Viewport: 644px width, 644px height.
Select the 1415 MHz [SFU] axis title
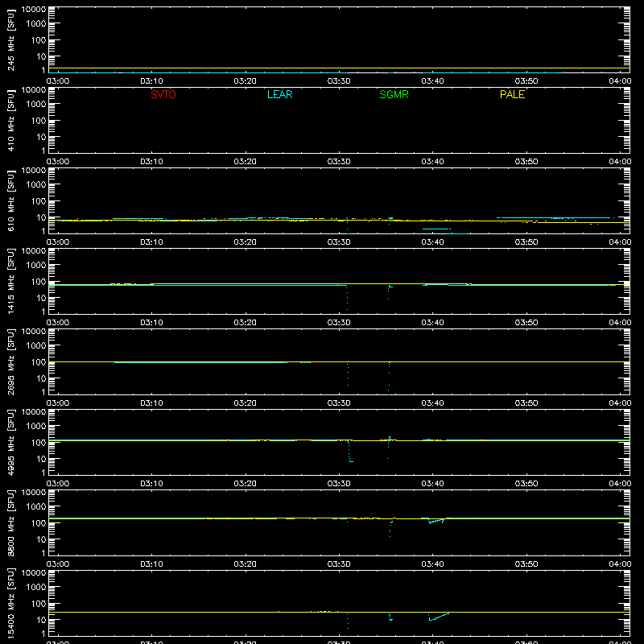click(x=11, y=281)
